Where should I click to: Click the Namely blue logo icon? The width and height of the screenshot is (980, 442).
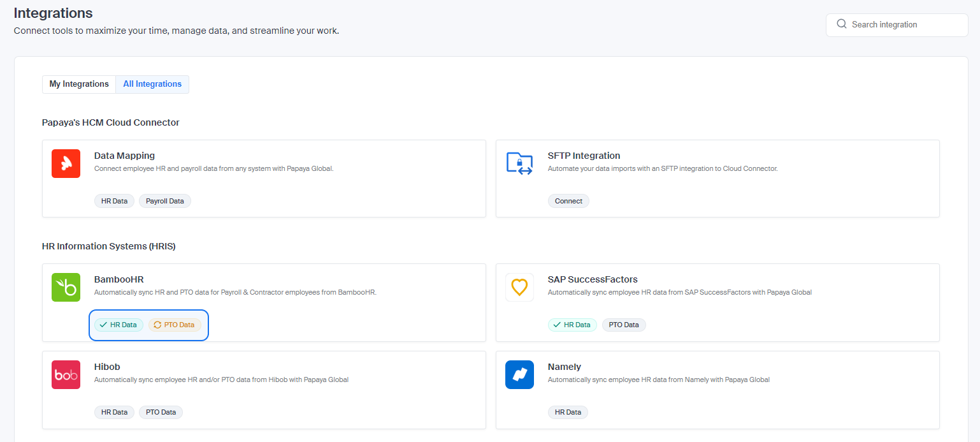(x=519, y=374)
